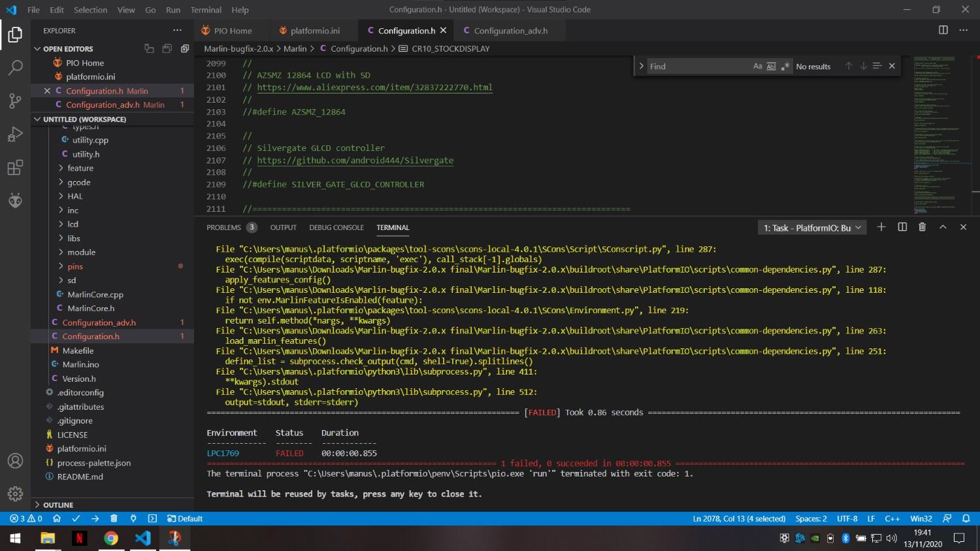Image resolution: width=980 pixels, height=551 pixels.
Task: Expand the gcode folder
Action: (x=78, y=182)
